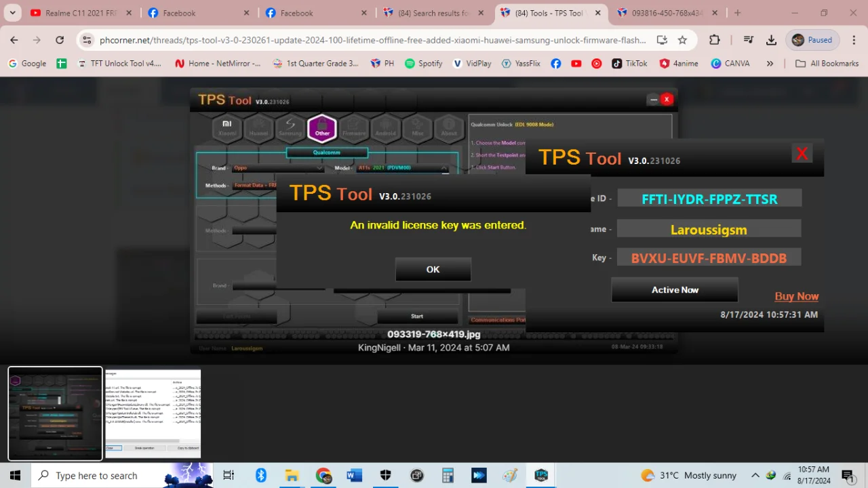The image size is (868, 488).
Task: Open the TPS Tool app in taskbar
Action: pyautogui.click(x=541, y=476)
